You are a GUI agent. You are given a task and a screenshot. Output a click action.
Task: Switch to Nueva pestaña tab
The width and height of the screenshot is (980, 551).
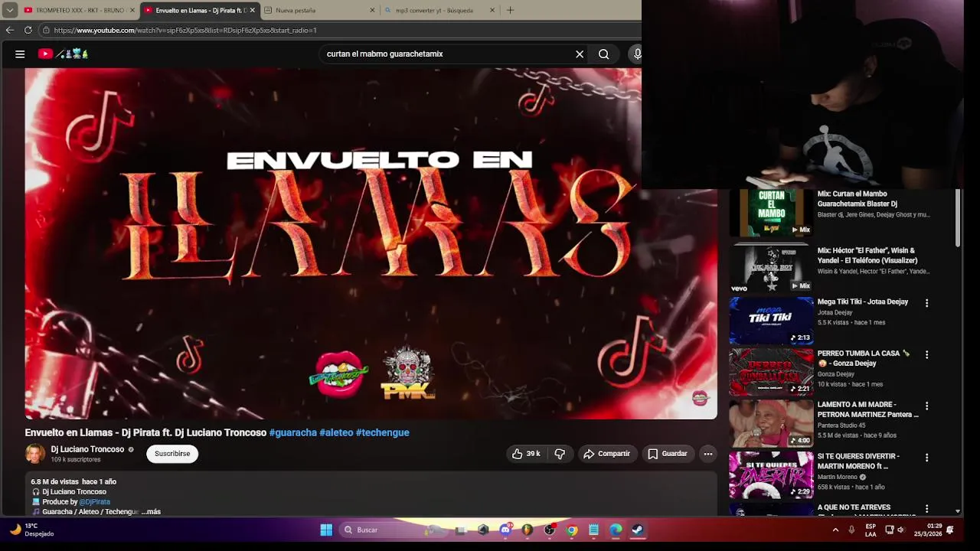click(317, 10)
